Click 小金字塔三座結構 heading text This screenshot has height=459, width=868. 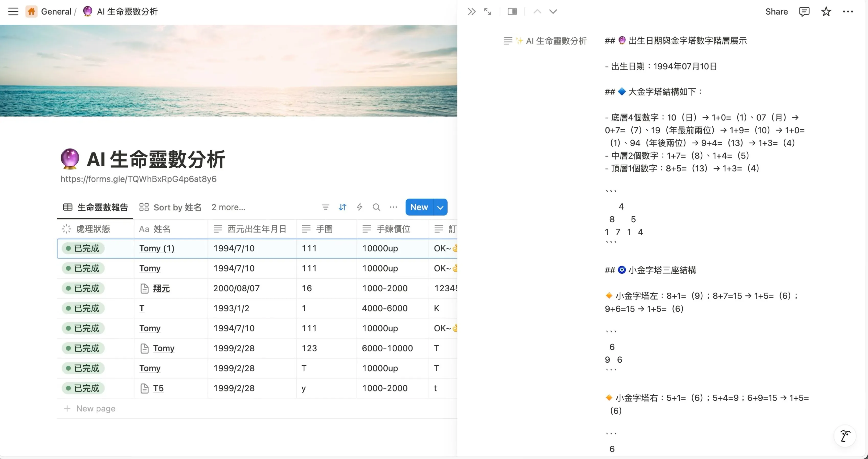[662, 270]
